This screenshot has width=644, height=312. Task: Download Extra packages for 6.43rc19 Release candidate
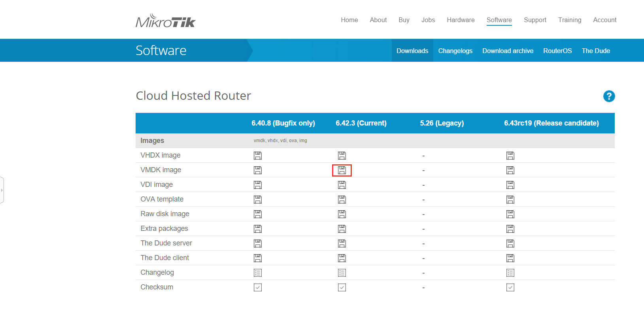[x=510, y=229]
